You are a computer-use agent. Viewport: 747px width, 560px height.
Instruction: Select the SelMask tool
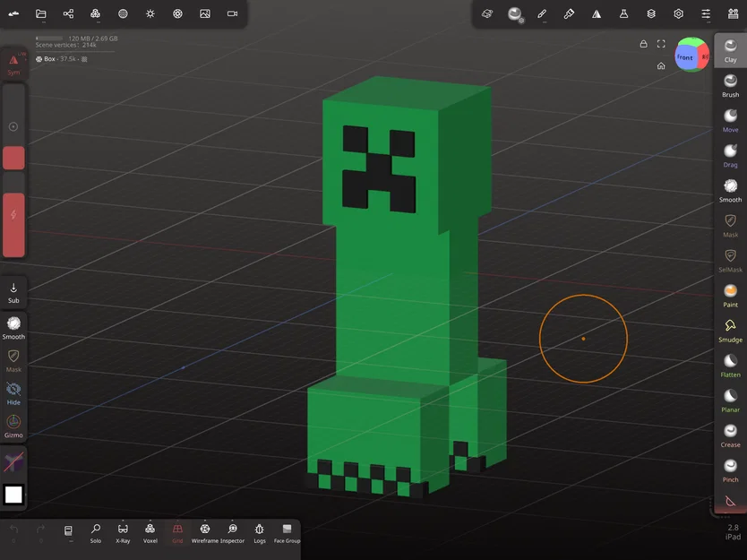(x=730, y=261)
